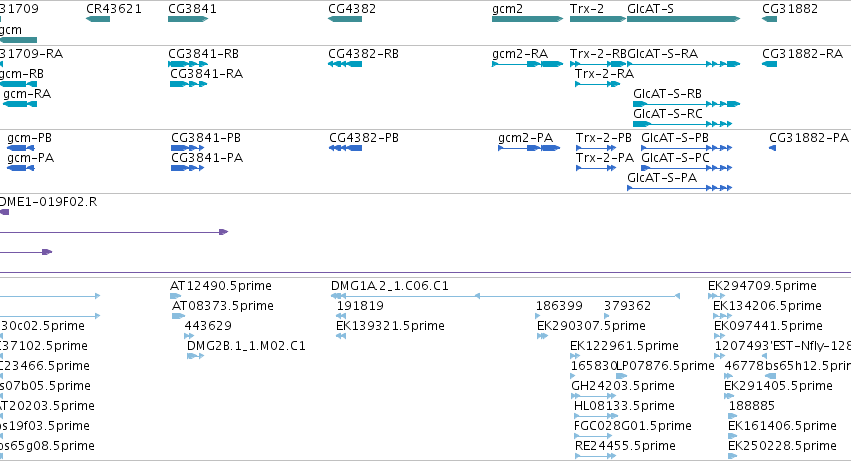
Task: Select protein gcm2-PA
Action: tap(529, 148)
